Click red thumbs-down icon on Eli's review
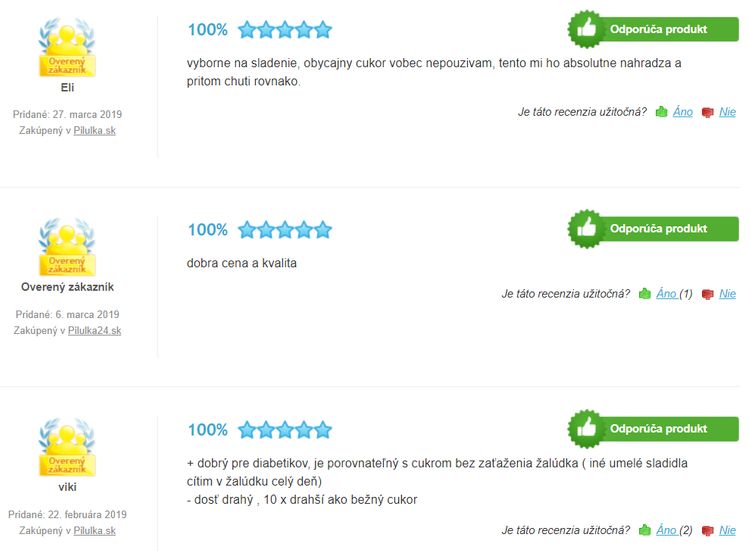 coord(707,112)
